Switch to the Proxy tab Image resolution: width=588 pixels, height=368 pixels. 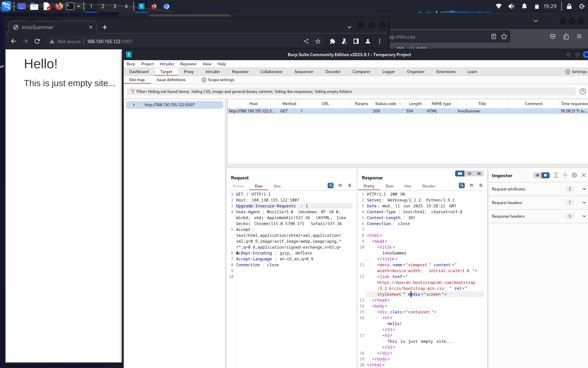coord(189,72)
